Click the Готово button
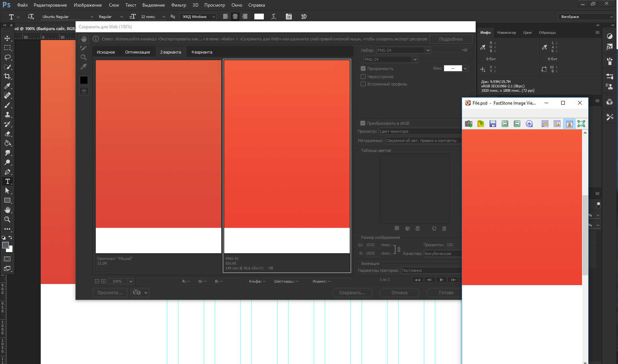 coord(446,293)
